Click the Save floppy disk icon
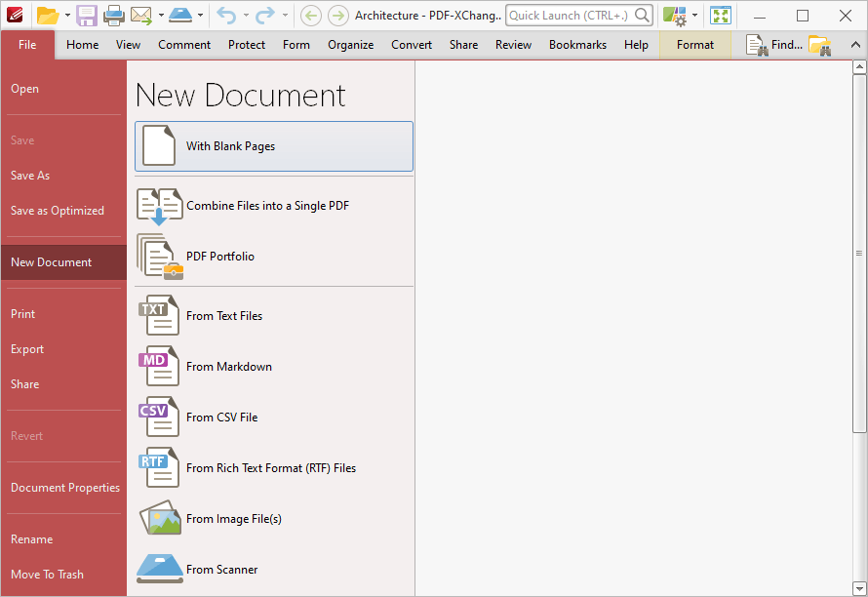Image resolution: width=868 pixels, height=597 pixels. (87, 16)
